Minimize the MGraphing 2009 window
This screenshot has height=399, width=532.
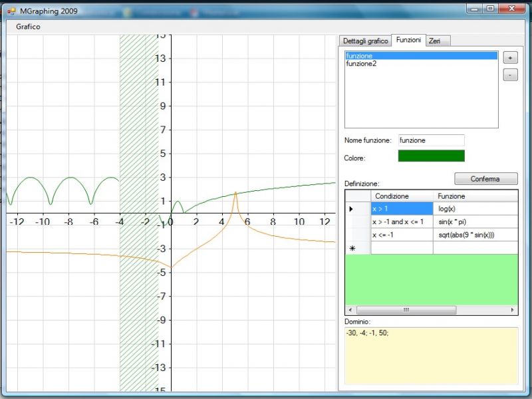click(474, 9)
